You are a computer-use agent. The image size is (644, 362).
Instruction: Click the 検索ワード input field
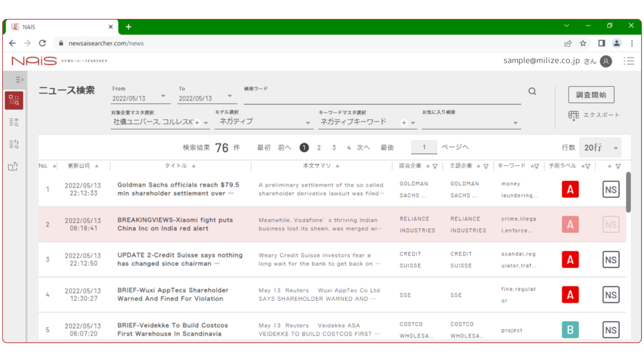coord(382,99)
